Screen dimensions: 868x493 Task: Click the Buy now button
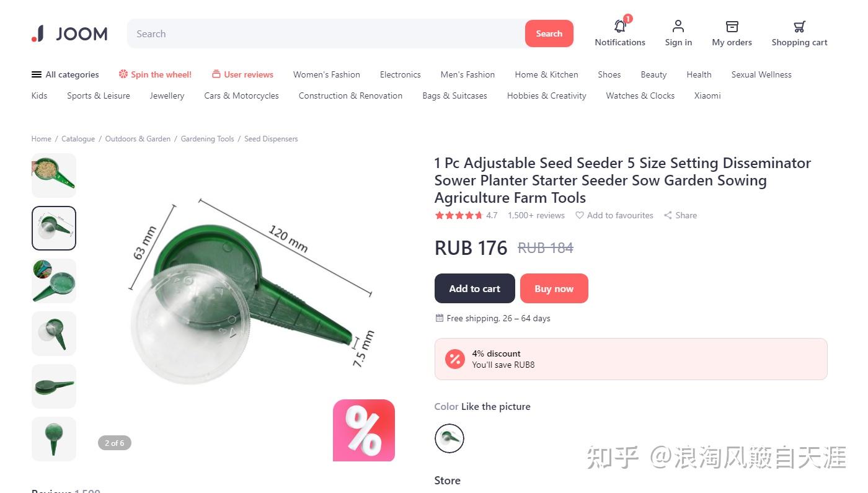[x=554, y=288]
